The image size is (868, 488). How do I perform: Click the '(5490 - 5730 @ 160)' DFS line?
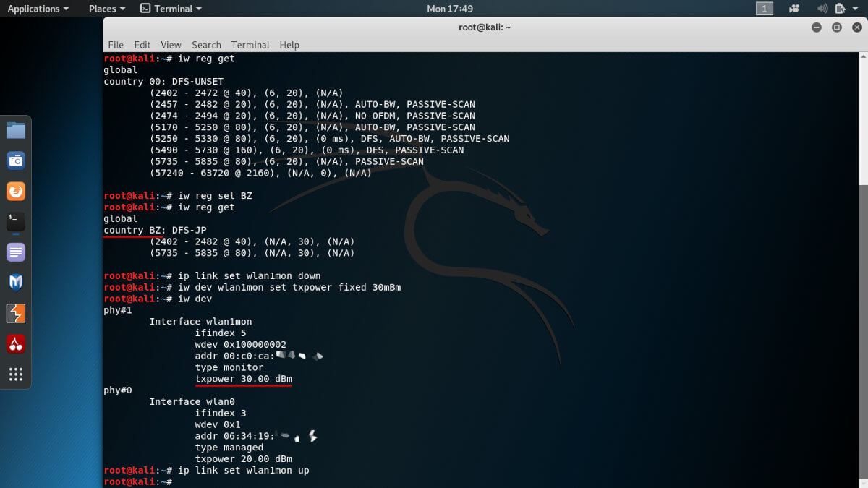click(307, 150)
